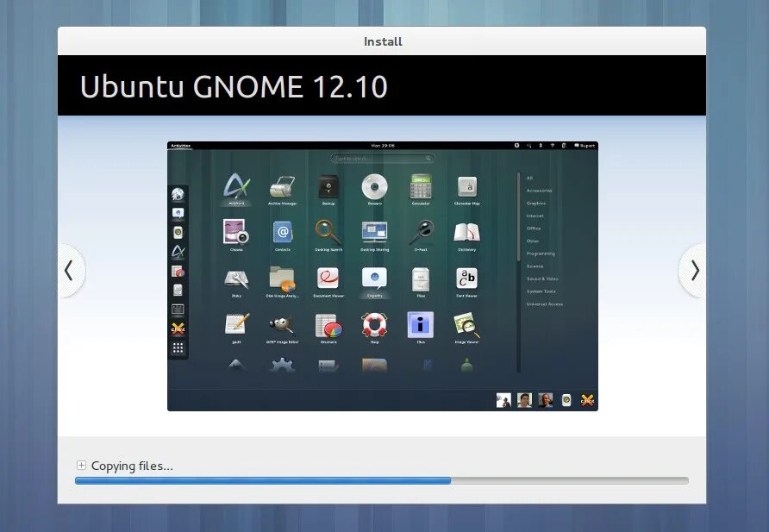Image resolution: width=769 pixels, height=532 pixels.
Task: Go to the previous installer slide
Action: pos(72,270)
